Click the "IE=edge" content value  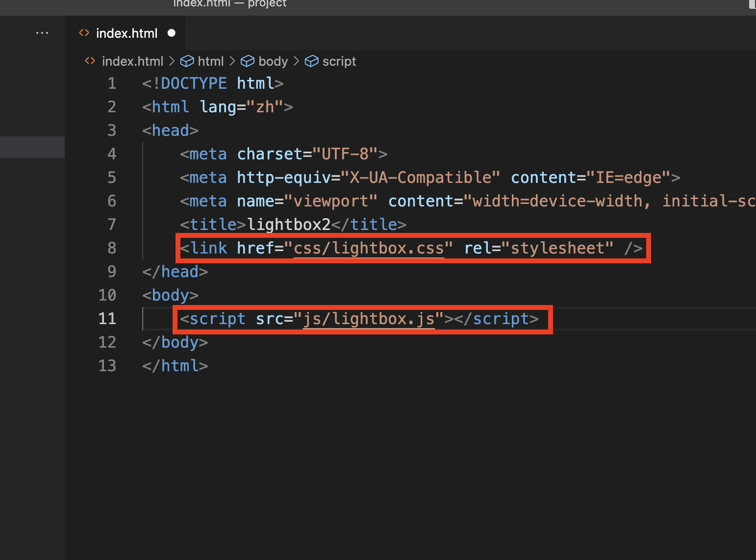pyautogui.click(x=629, y=178)
